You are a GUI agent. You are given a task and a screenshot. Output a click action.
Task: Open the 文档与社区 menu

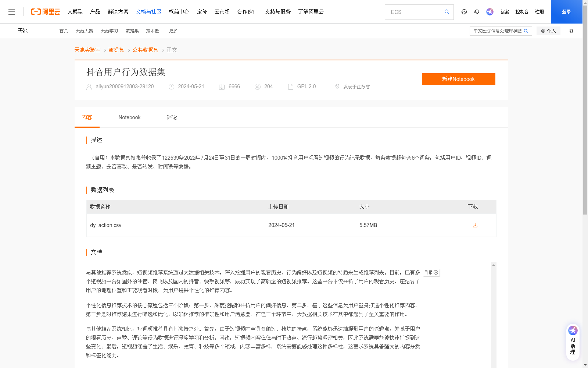coord(148,11)
